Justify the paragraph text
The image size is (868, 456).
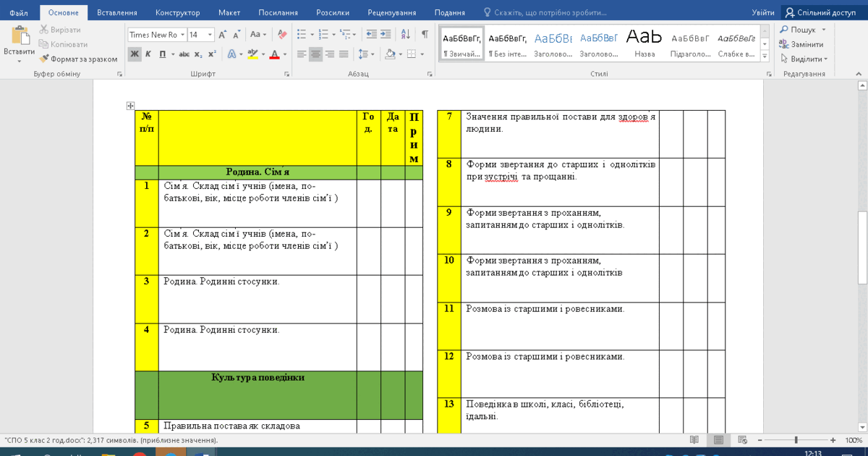tap(343, 54)
